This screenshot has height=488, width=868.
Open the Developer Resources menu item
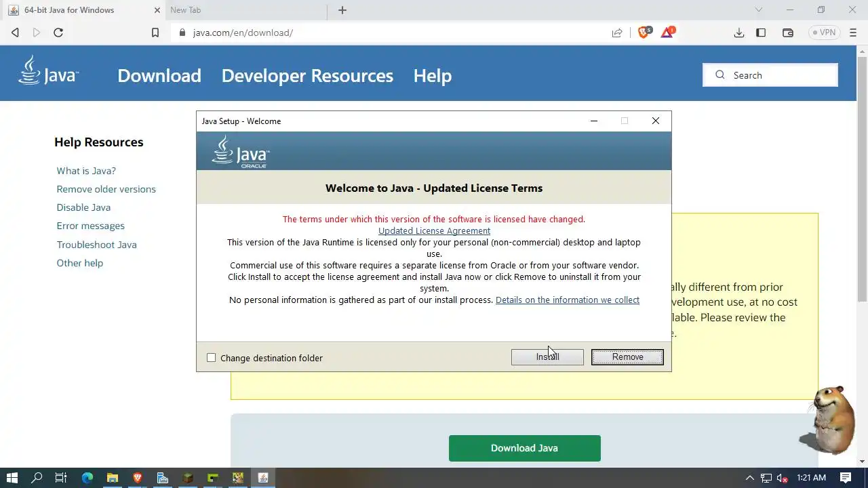[307, 75]
